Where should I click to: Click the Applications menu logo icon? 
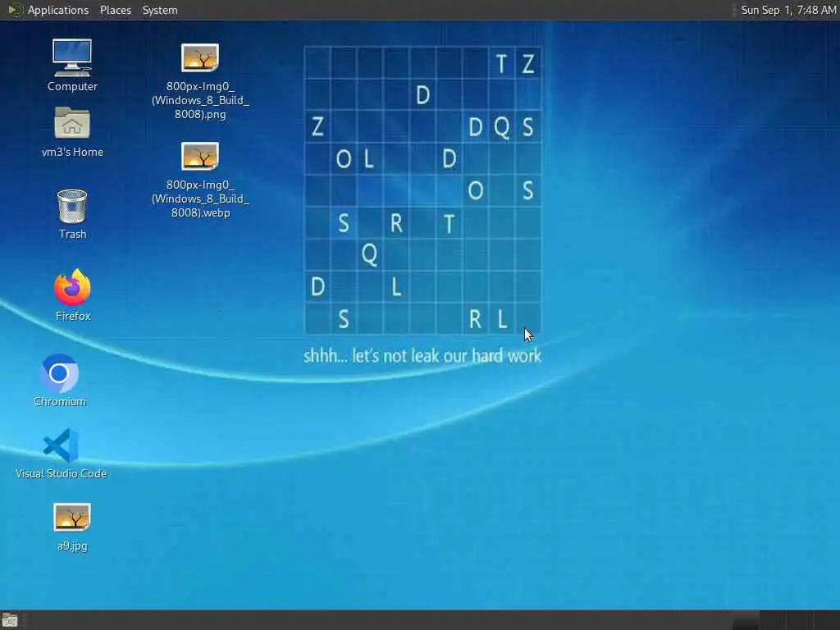tap(15, 10)
